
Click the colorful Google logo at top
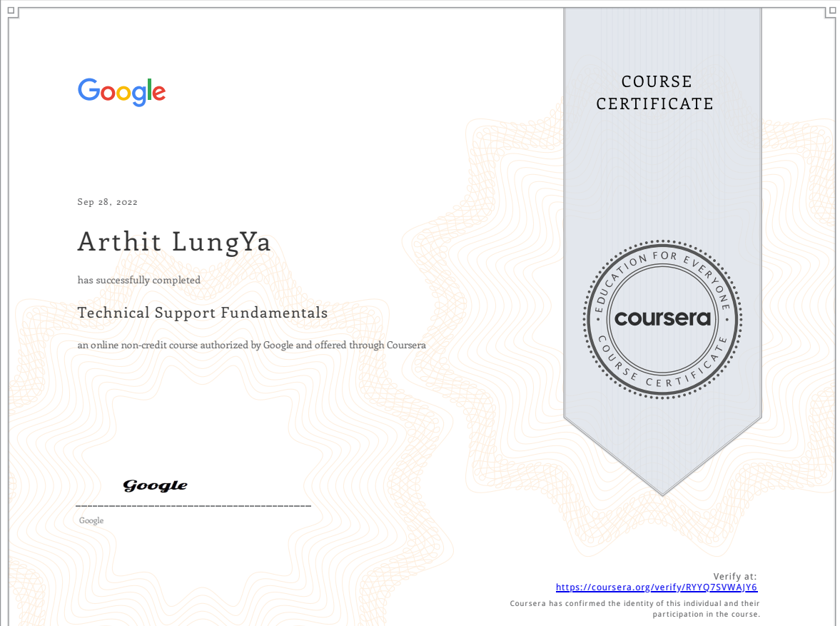click(x=121, y=92)
